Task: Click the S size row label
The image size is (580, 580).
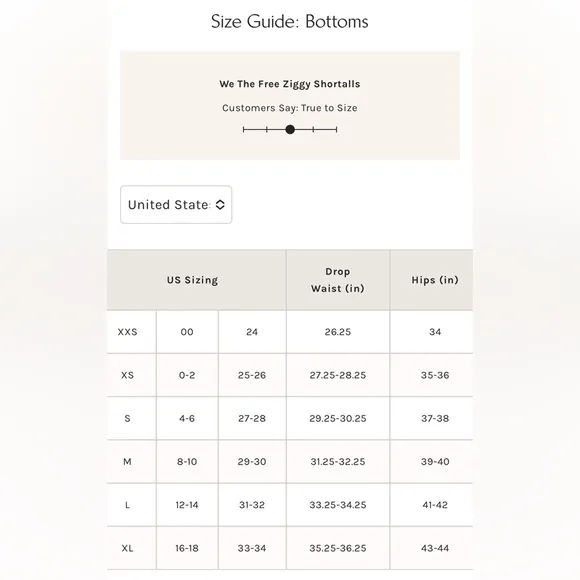Action: pyautogui.click(x=127, y=418)
